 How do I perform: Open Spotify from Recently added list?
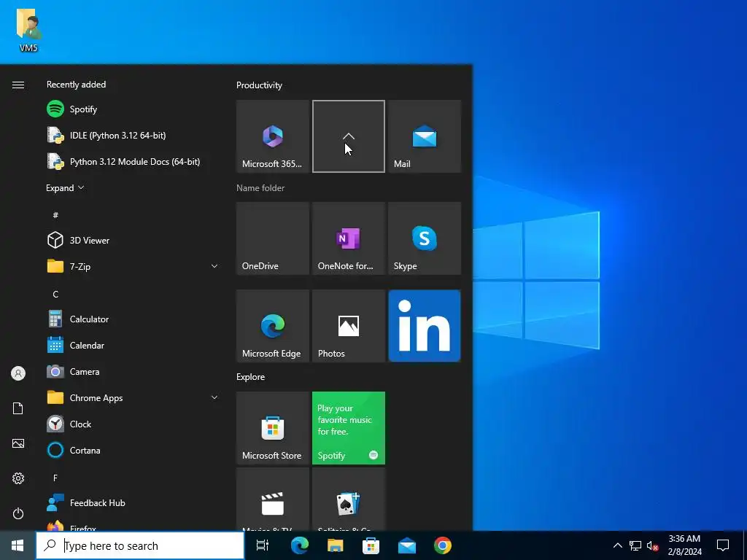coord(132,109)
